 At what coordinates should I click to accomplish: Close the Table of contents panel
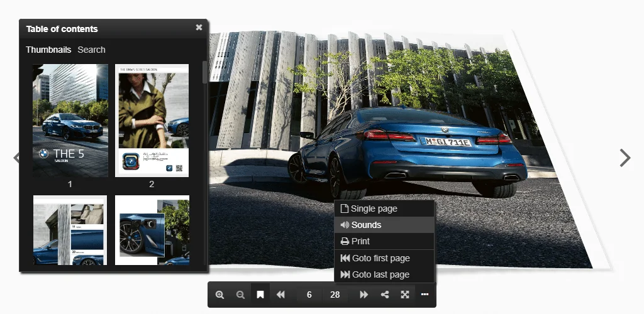199,28
